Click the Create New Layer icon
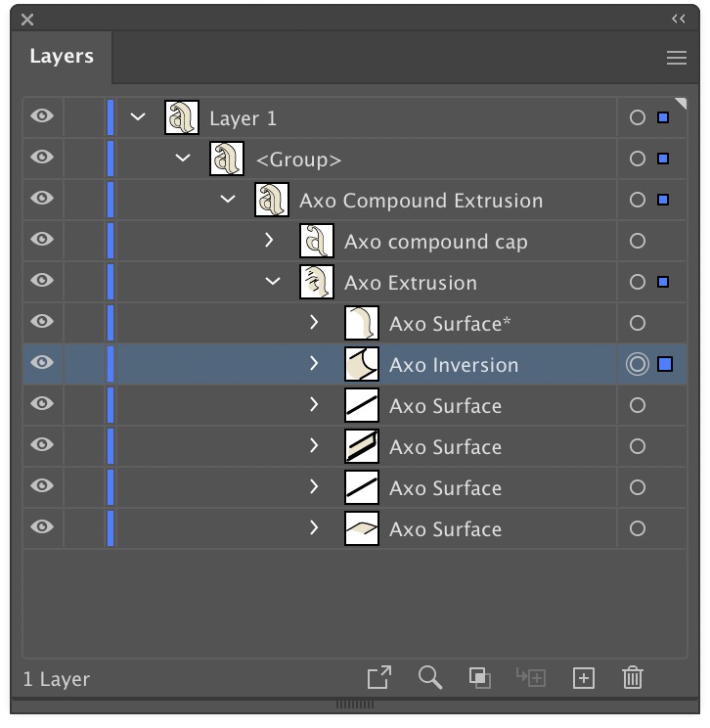This screenshot has width=710, height=728. click(583, 678)
